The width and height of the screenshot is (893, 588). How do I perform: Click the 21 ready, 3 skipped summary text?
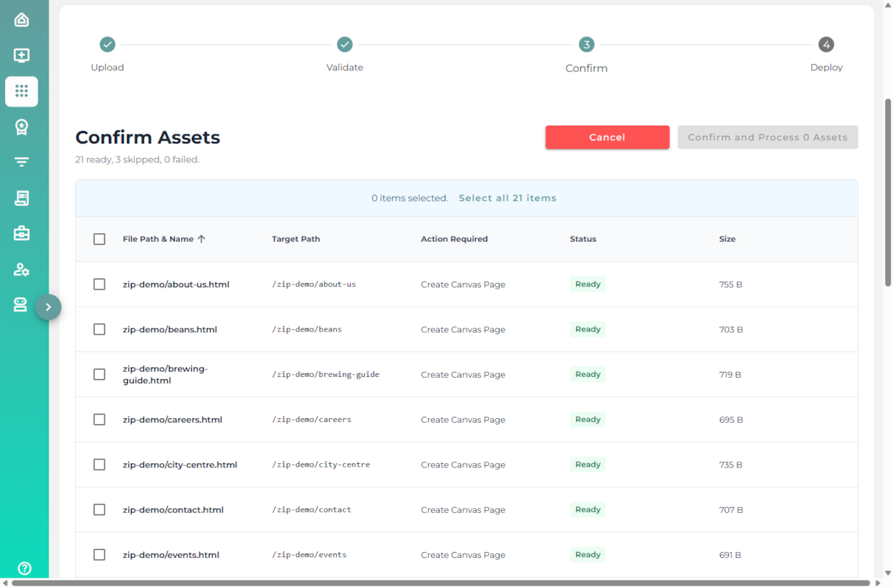point(138,159)
